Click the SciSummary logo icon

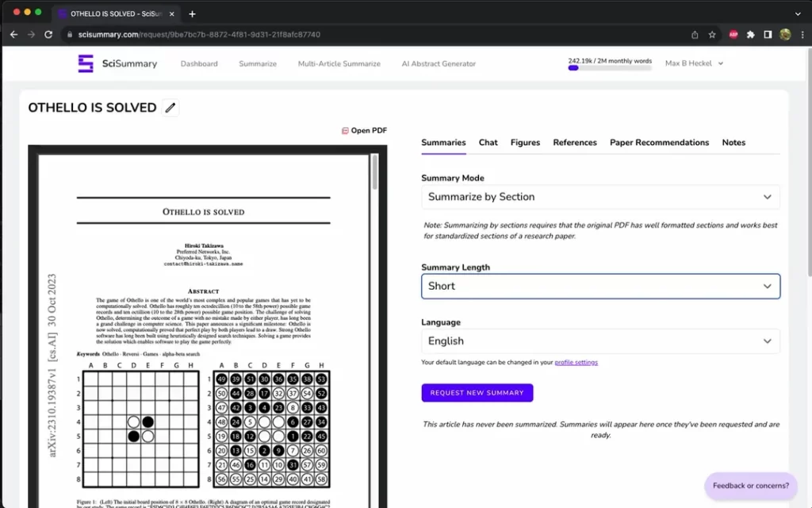[86, 63]
